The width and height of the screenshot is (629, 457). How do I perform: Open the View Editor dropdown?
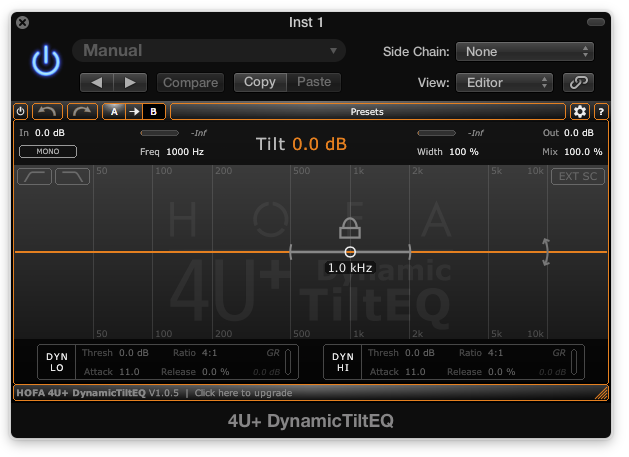pyautogui.click(x=504, y=82)
